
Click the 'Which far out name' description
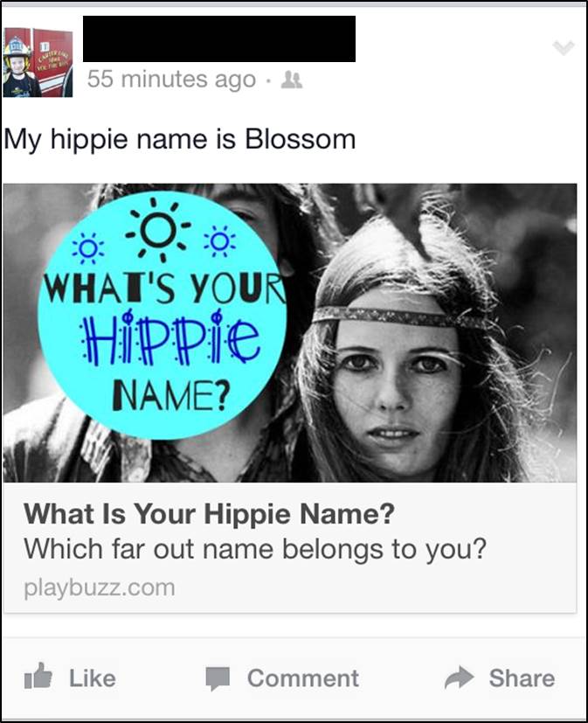coord(255,549)
